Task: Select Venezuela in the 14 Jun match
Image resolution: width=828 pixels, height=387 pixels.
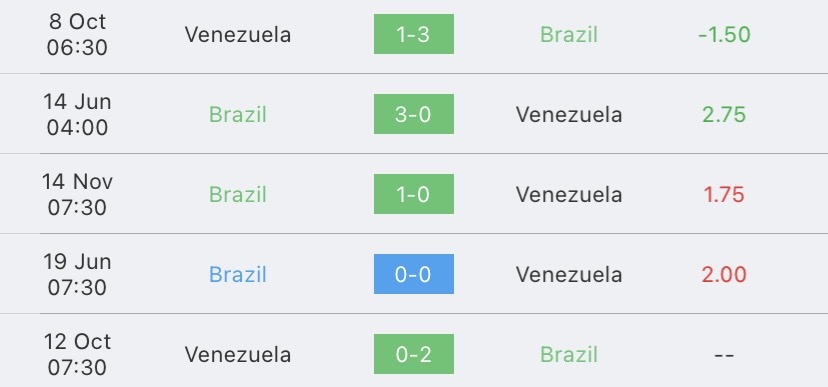Action: tap(569, 115)
